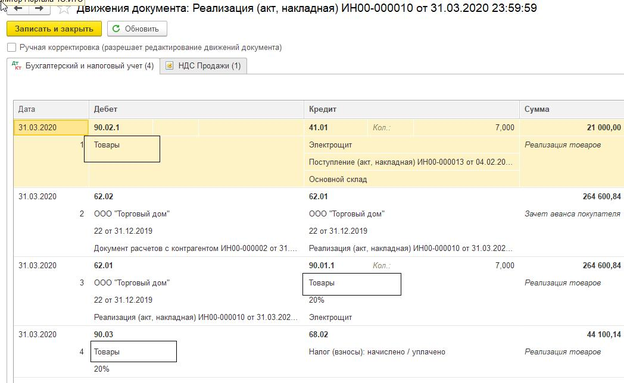
Task: Click Электрощит under credit 90.01.1
Action: click(330, 317)
